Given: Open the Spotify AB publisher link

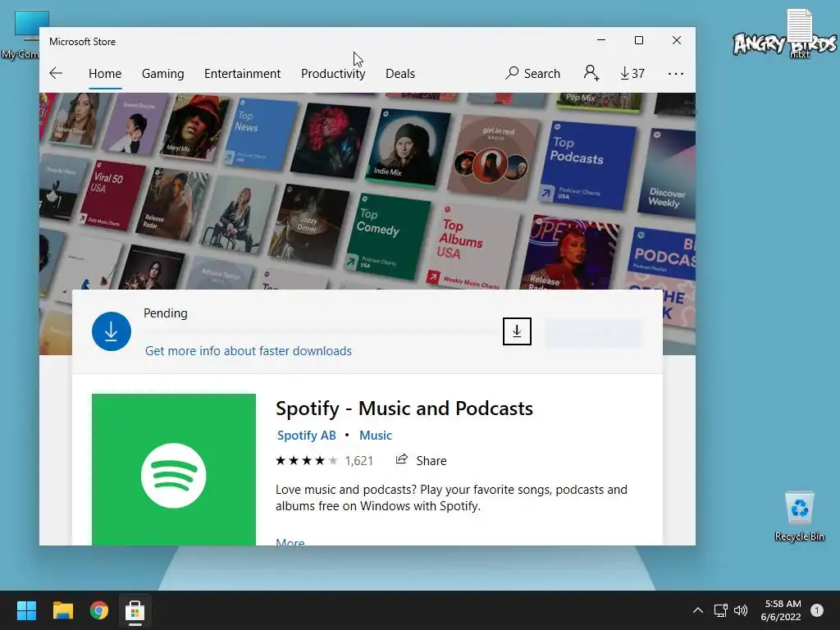Looking at the screenshot, I should pos(307,436).
